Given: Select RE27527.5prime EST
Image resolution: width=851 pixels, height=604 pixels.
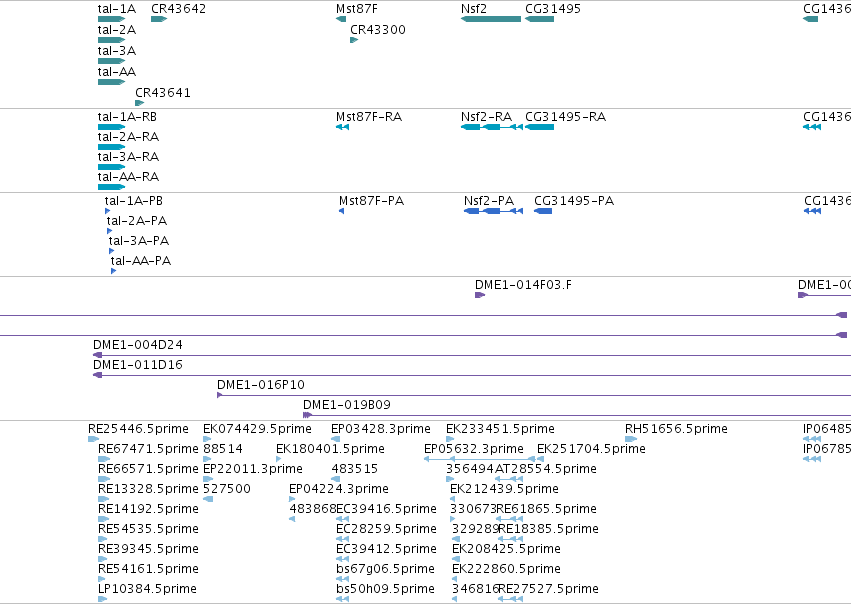Looking at the screenshot, I should (x=511, y=599).
